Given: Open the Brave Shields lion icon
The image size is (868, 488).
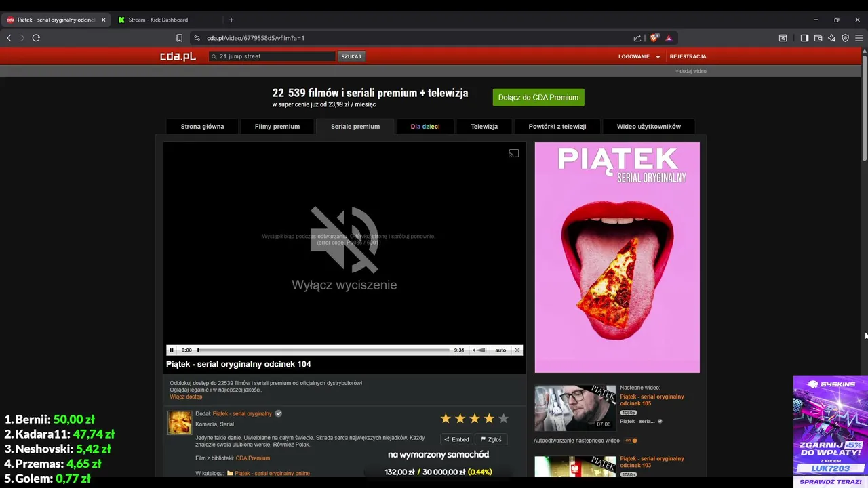Looking at the screenshot, I should pos(654,38).
